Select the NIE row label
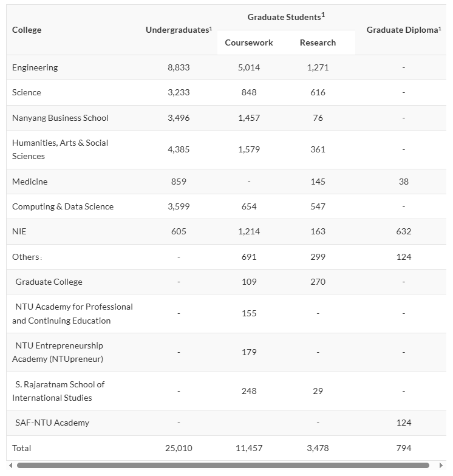The image size is (453, 476). pos(19,231)
